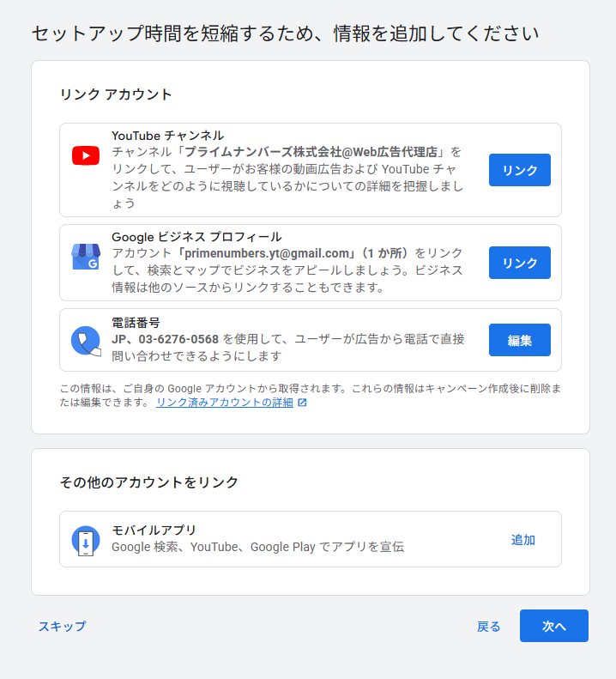Viewport: 616px width, 679px height.
Task: Click the YouTube logo icon
Action: 85,155
